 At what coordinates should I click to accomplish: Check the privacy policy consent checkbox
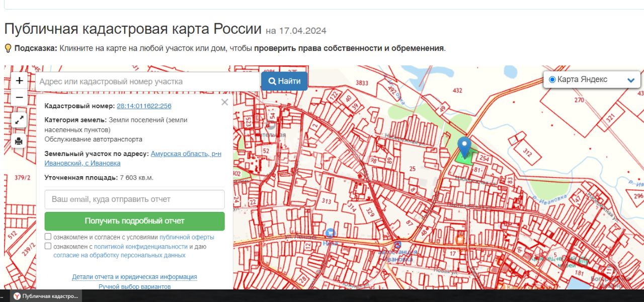click(x=48, y=246)
